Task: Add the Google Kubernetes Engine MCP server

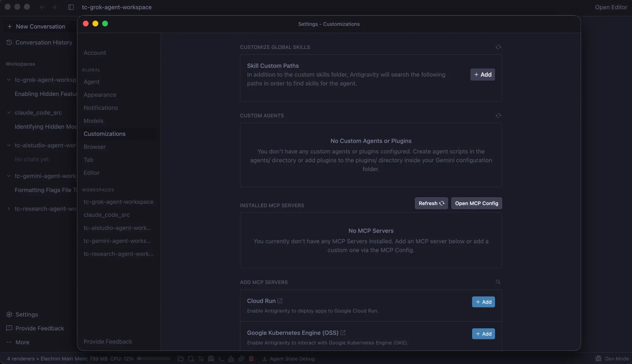Action: [x=483, y=334]
